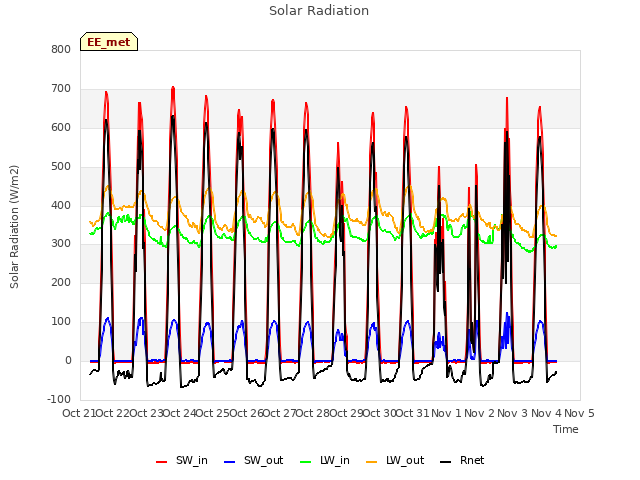Image resolution: width=640 pixels, height=480 pixels.
Task: Click the -100 y-axis tick label
Action: click(x=59, y=399)
